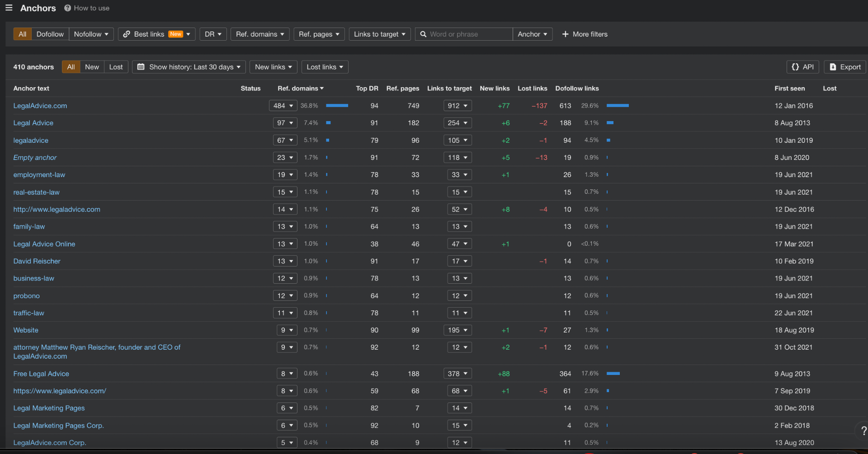Click the calendar icon in Show history

click(141, 67)
